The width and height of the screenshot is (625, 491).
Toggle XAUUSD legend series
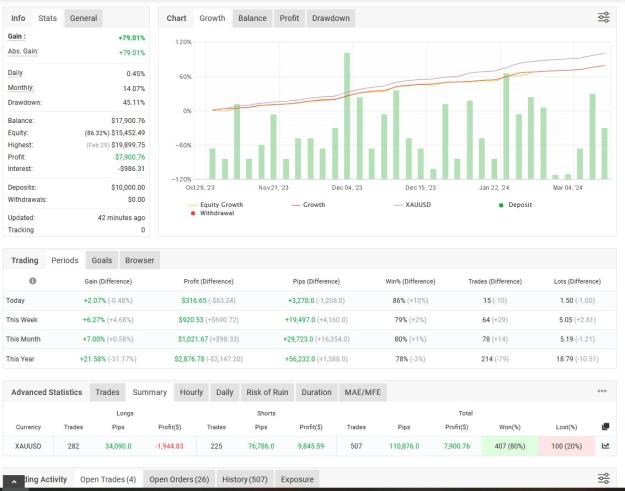point(413,204)
